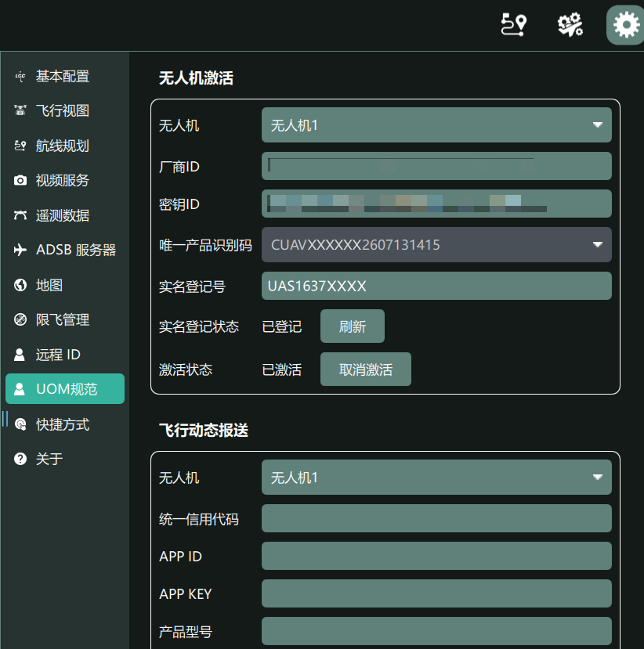Click the 视频服务 camera icon
The image size is (644, 649).
tap(20, 181)
